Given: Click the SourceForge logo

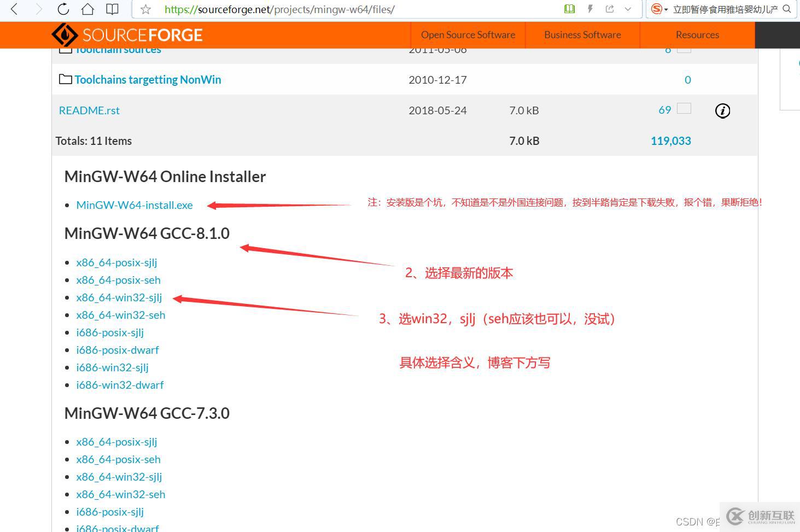Looking at the screenshot, I should click(127, 35).
